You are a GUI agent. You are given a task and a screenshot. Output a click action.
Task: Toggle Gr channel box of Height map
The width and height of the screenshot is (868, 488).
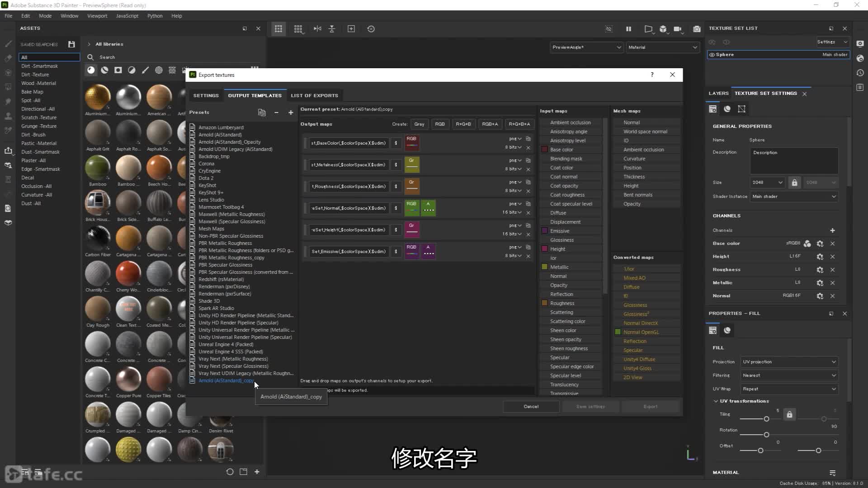[x=412, y=230]
